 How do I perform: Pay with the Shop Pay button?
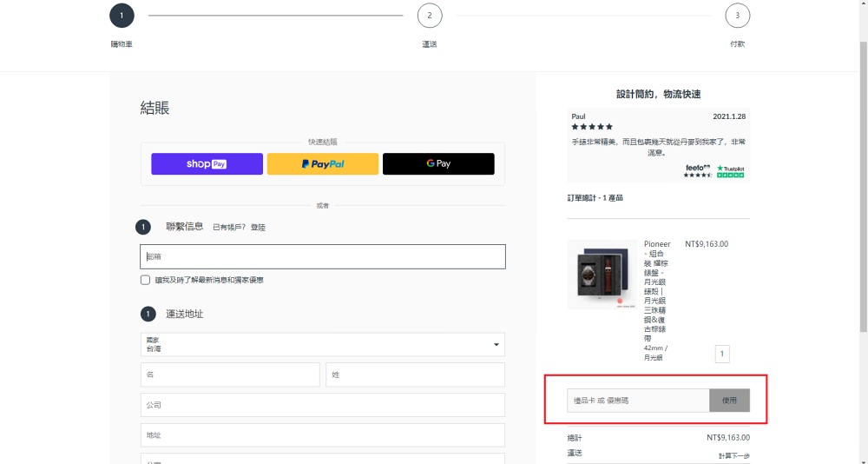207,164
